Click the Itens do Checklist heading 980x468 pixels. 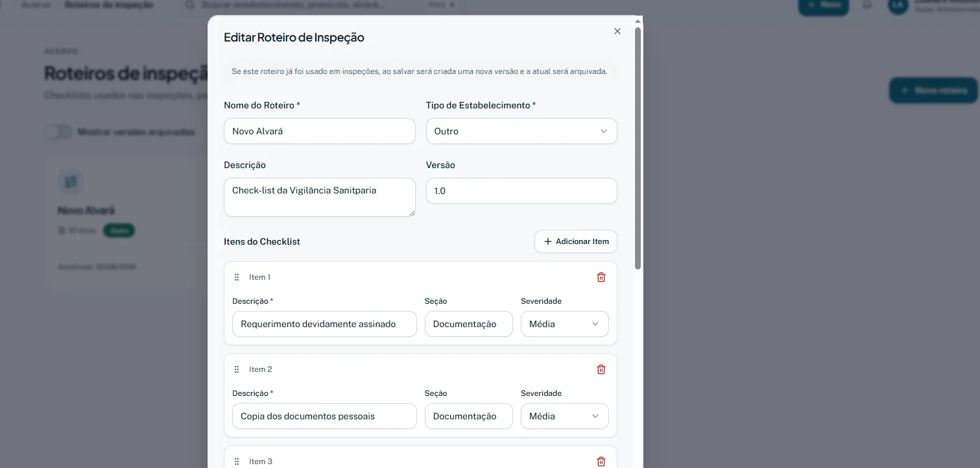click(x=262, y=241)
